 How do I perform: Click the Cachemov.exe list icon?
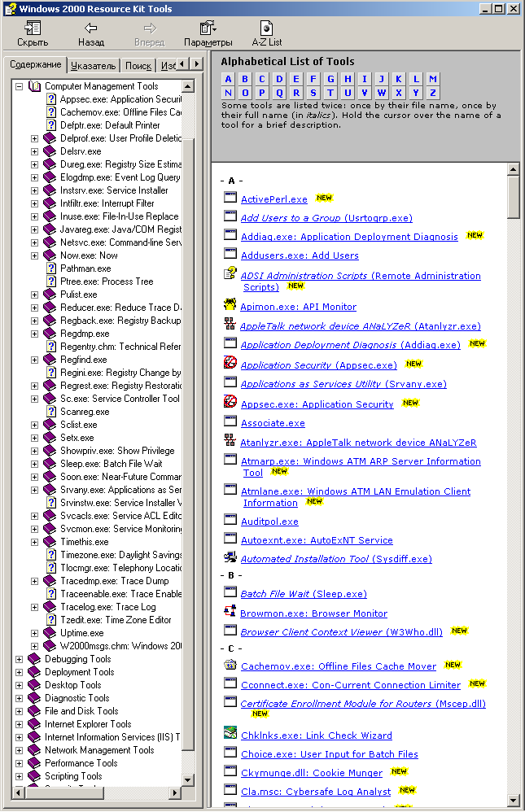point(230,665)
